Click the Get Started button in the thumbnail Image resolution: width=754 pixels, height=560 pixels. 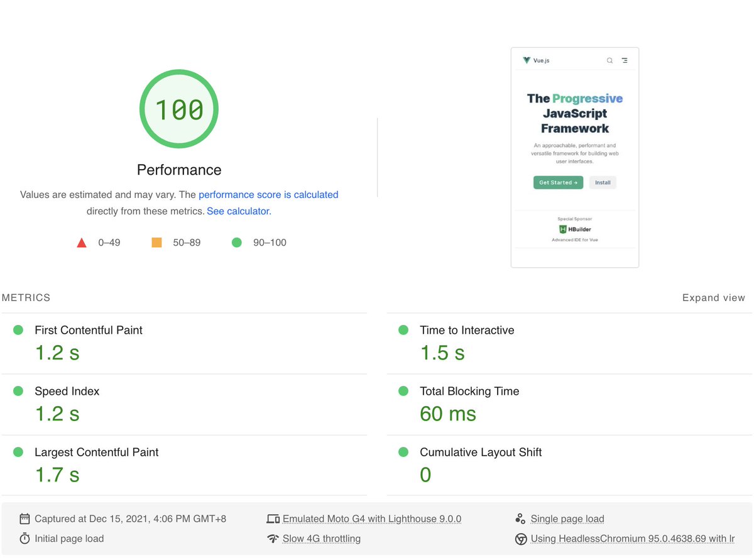558,182
